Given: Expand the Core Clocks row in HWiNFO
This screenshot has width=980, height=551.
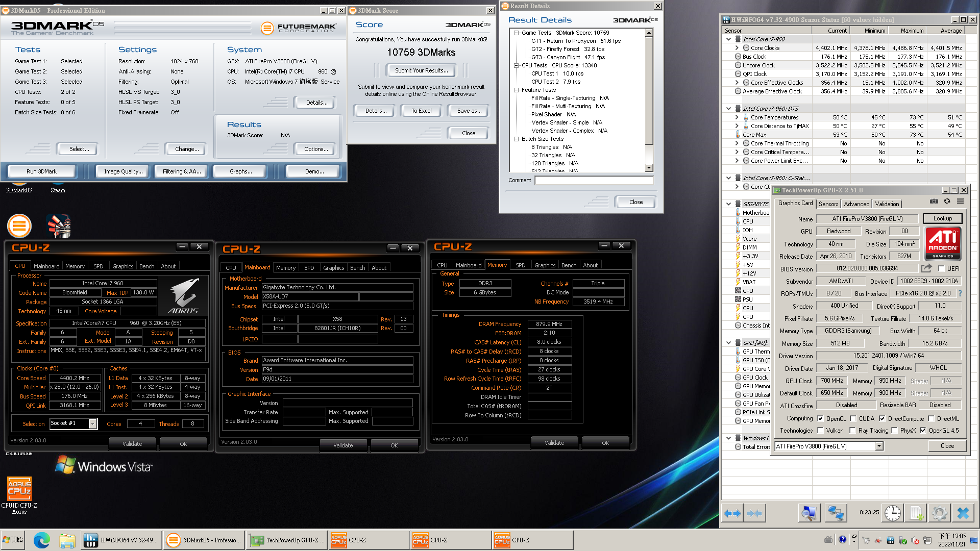Looking at the screenshot, I should click(737, 48).
